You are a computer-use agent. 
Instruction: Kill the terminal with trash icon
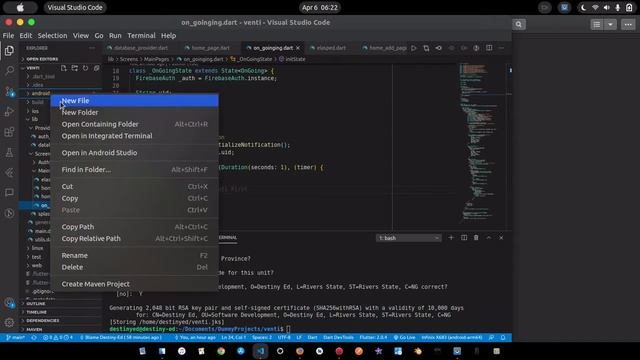(476, 238)
